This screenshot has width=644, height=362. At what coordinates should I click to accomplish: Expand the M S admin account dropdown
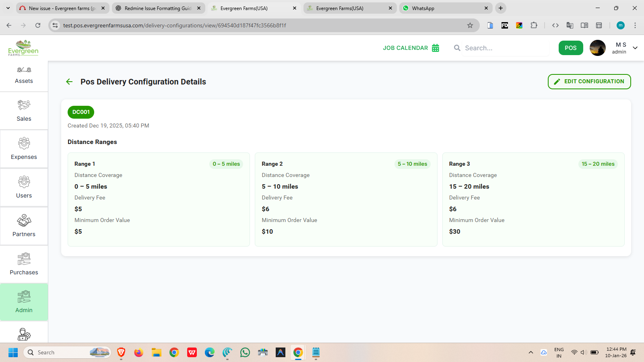pyautogui.click(x=635, y=48)
